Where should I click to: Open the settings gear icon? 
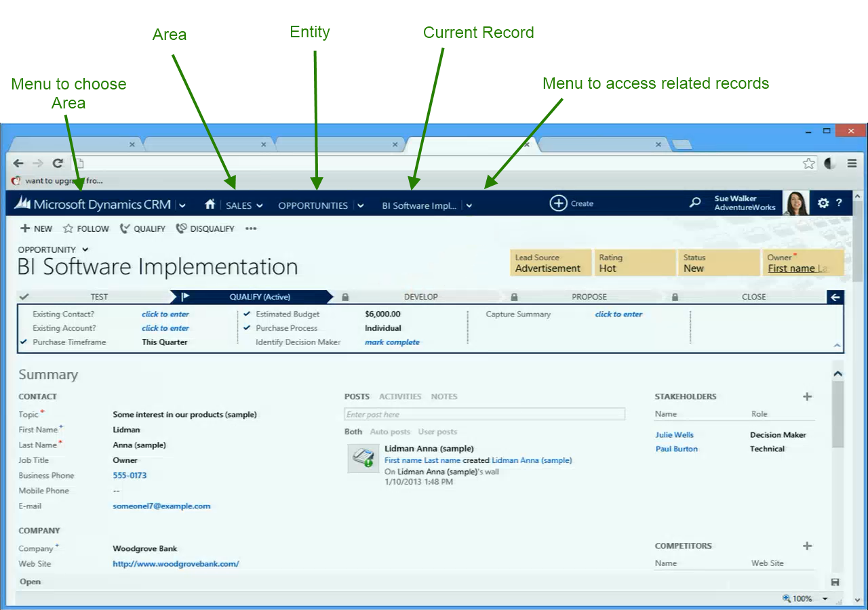(823, 203)
